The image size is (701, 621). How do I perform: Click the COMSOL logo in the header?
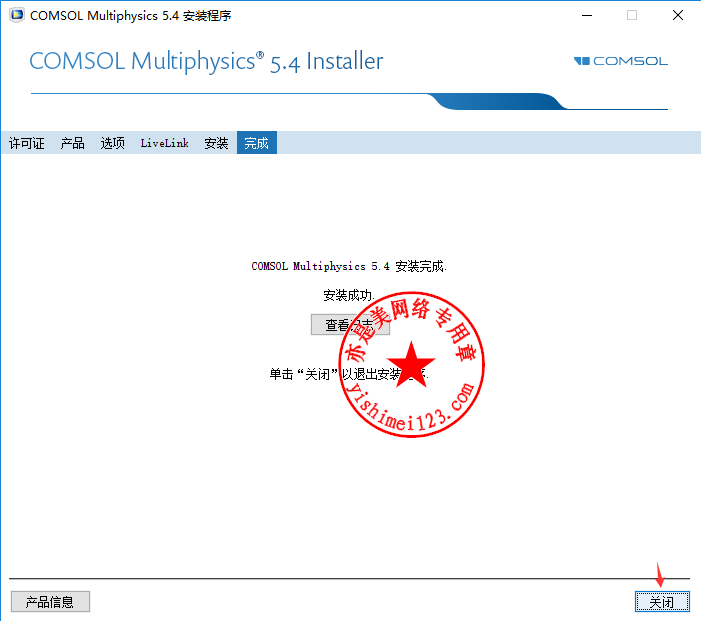621,61
